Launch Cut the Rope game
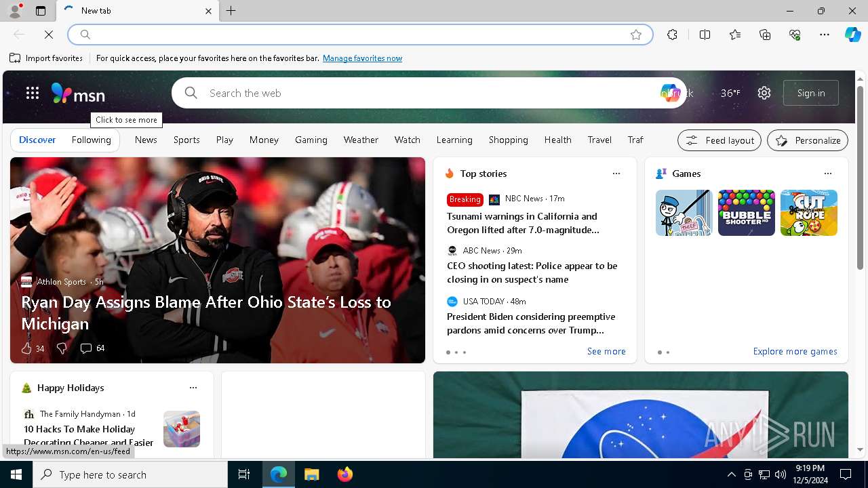The width and height of the screenshot is (868, 488). tap(809, 213)
